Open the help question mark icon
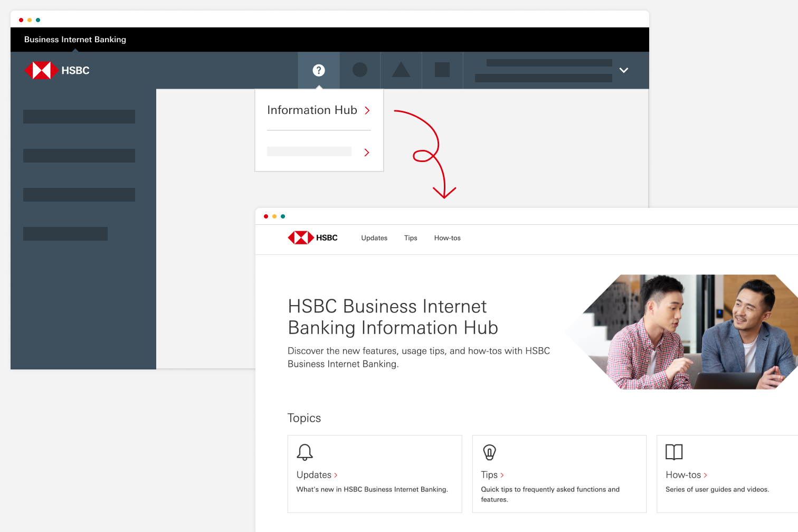Screen dimensions: 798x532 pyautogui.click(x=318, y=70)
